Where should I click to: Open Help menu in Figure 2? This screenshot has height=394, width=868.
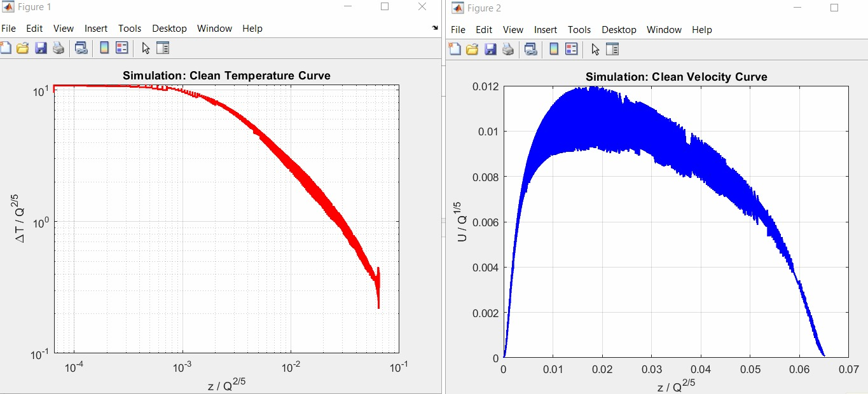702,30
